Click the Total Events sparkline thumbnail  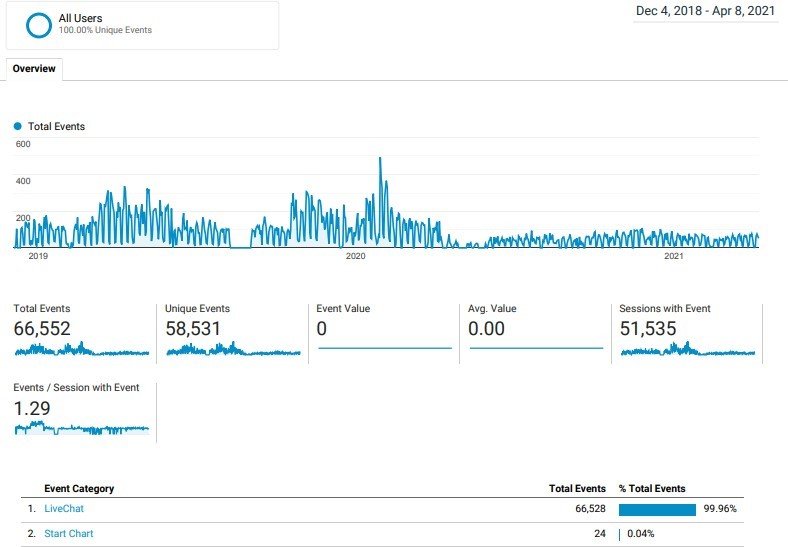pyautogui.click(x=82, y=349)
